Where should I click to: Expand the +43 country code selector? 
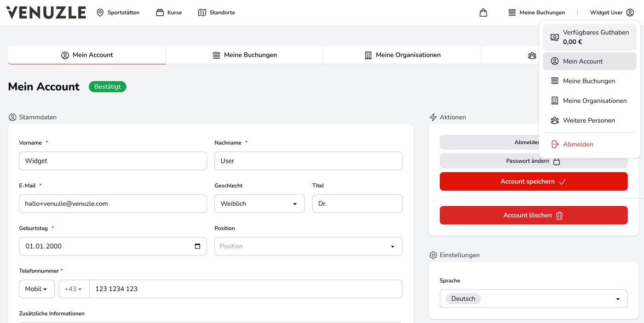click(74, 289)
